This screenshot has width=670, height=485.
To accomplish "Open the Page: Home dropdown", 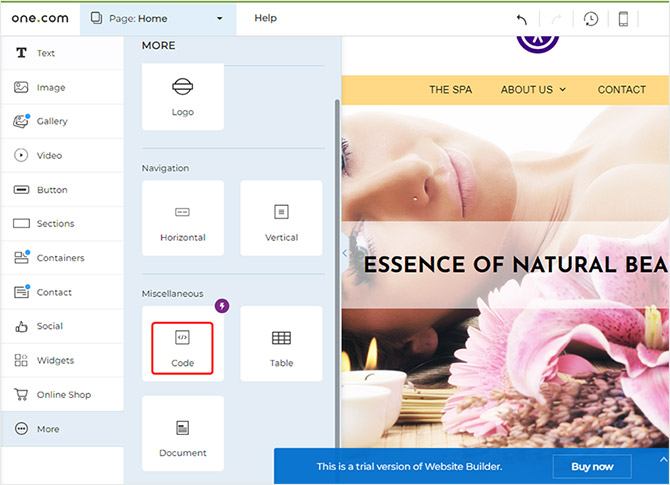I will [158, 18].
